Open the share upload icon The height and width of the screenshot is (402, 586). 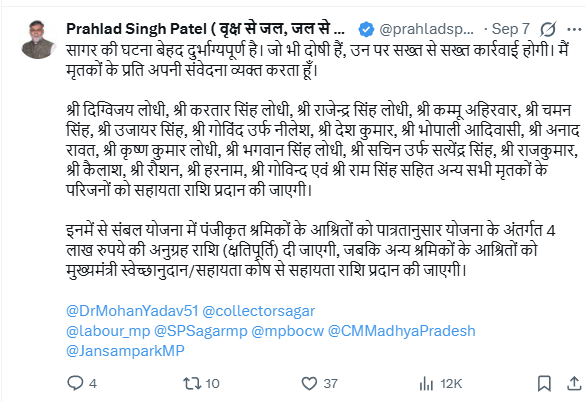(x=574, y=383)
